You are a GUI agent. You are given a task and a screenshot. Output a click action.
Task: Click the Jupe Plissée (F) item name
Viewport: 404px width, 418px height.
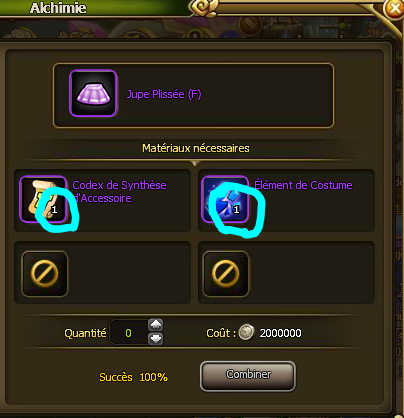[164, 94]
